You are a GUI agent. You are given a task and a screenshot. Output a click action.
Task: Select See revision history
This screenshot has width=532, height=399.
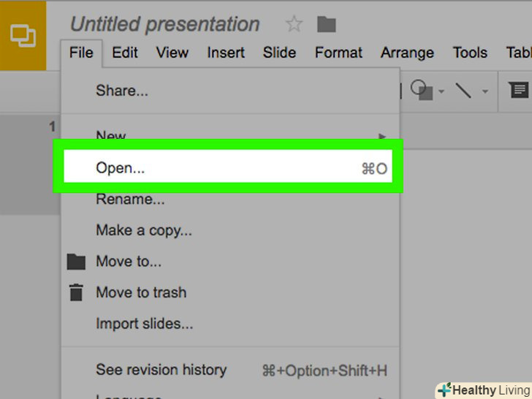pos(161,370)
